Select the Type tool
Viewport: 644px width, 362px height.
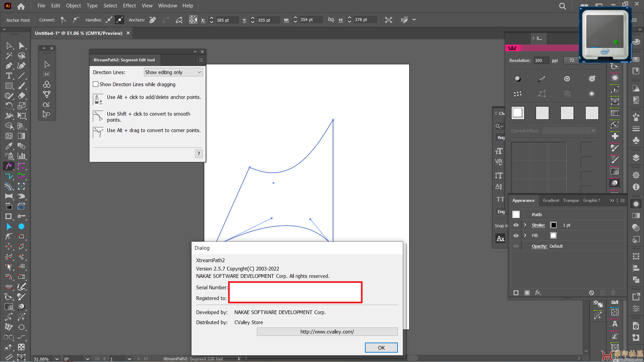coord(9,76)
